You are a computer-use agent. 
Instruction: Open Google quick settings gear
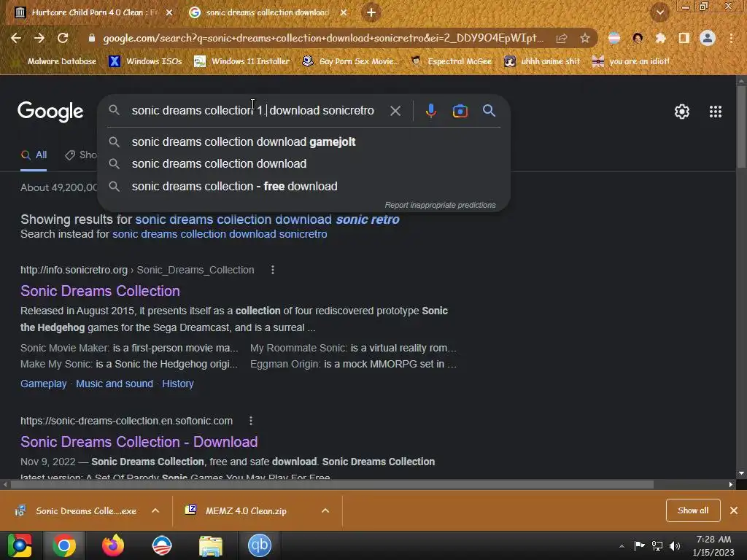pos(682,112)
